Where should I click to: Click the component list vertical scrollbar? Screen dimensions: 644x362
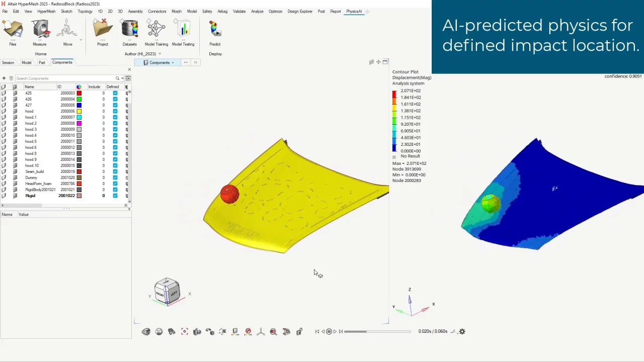click(x=130, y=146)
